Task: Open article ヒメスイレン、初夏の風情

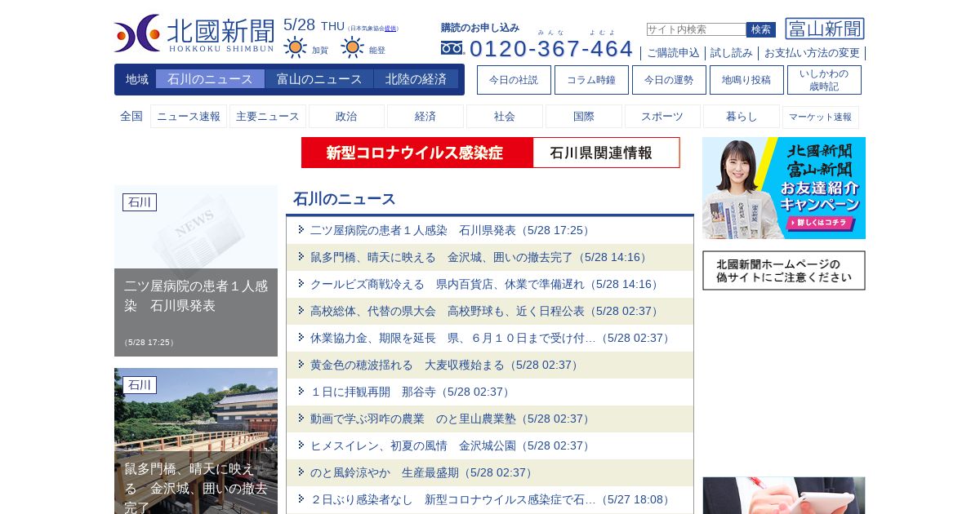Action: click(452, 446)
